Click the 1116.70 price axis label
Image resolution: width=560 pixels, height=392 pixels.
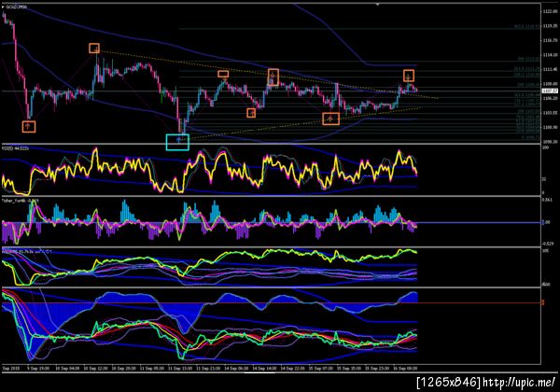[x=550, y=40]
